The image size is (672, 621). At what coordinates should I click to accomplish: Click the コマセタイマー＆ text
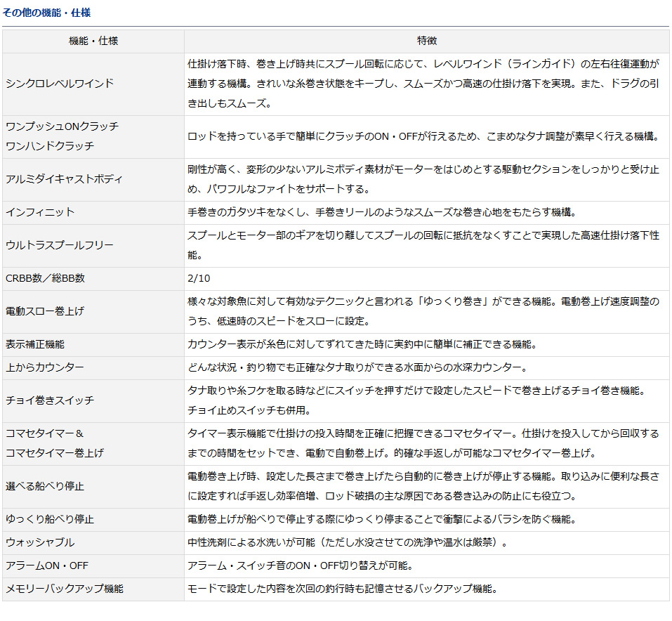(45, 433)
